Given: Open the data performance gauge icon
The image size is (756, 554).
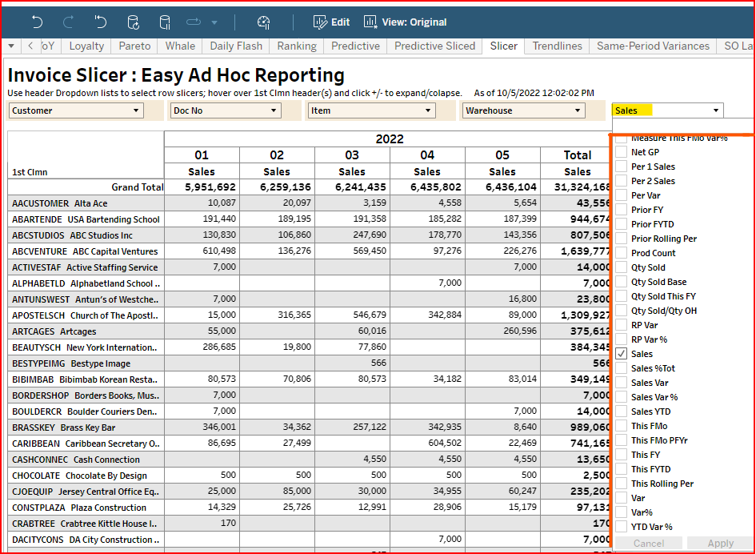Looking at the screenshot, I should 263,22.
